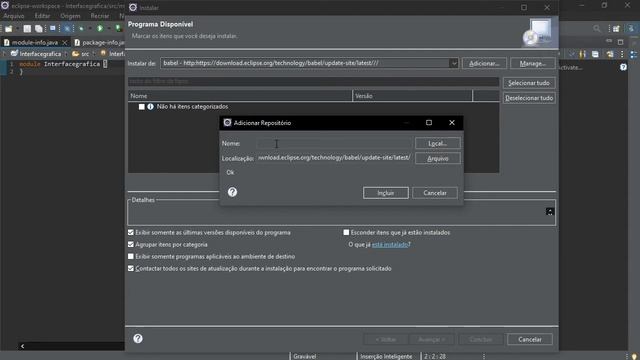Screen dimensions: 640x360
Task: Open the Instalar de dropdown arrow
Action: (x=453, y=63)
